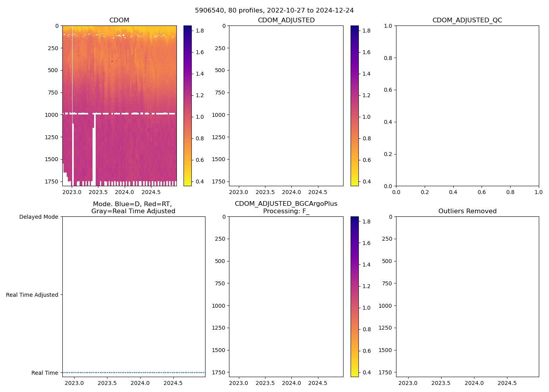The width and height of the screenshot is (549, 392).
Task: Select the "Outliers Removed" subplot title
Action: [x=467, y=211]
